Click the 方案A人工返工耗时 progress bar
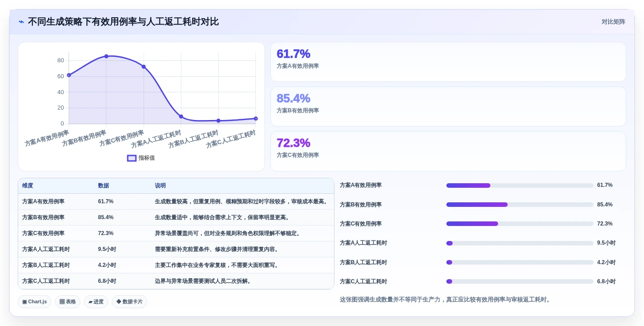644x326 pixels. [x=520, y=243]
